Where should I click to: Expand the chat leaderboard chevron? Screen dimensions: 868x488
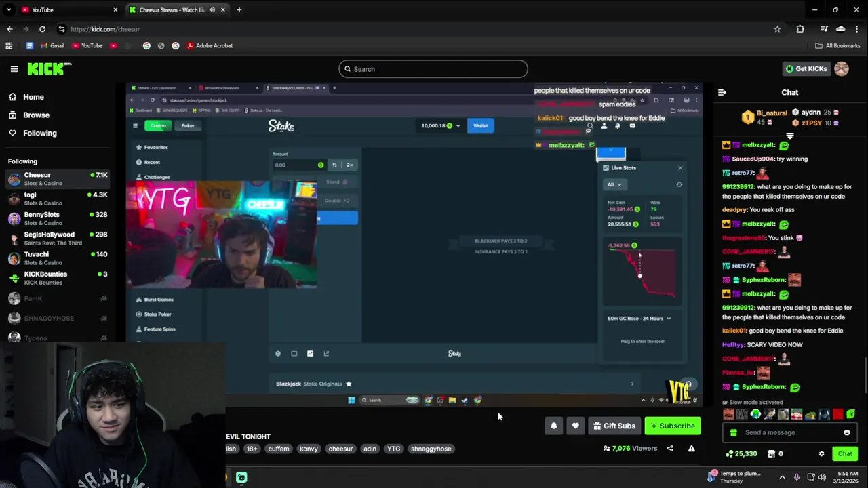pos(789,136)
